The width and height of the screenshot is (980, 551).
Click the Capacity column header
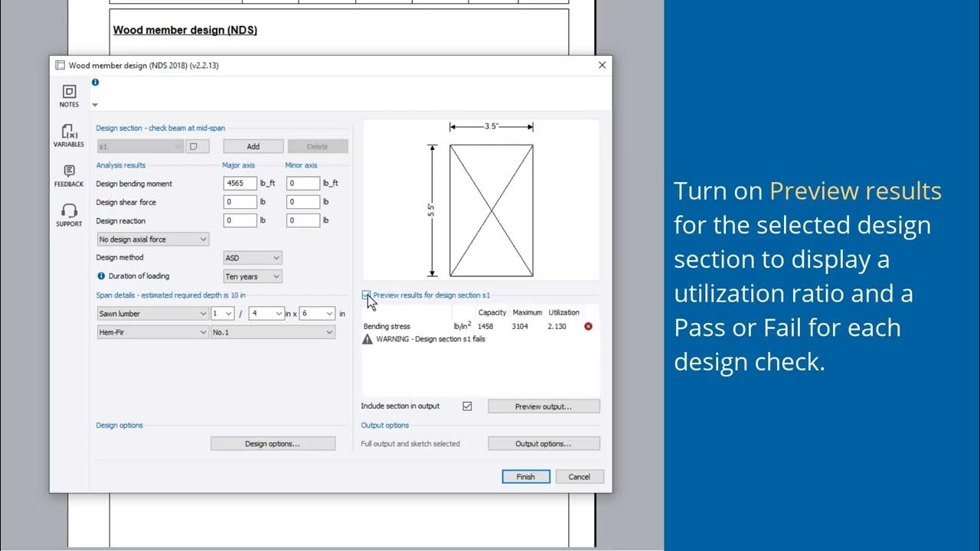(x=492, y=312)
